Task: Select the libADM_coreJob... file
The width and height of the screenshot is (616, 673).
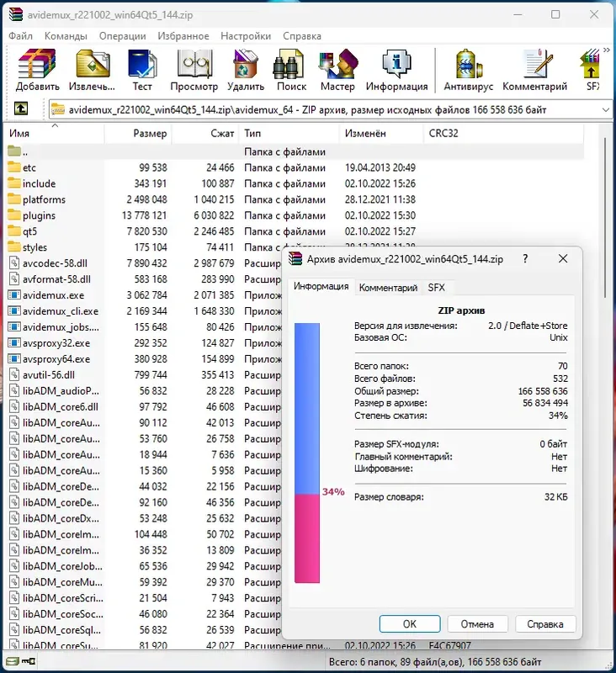Action: [x=144, y=566]
